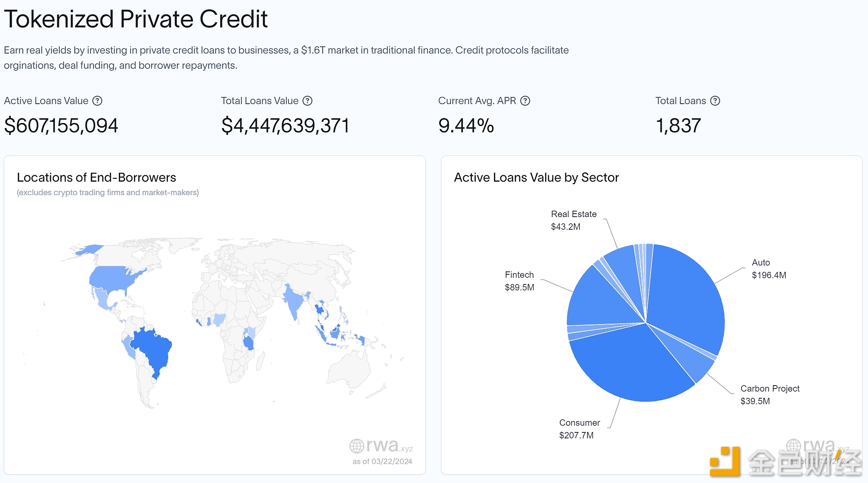Click help icon beside Current Avg. APR
Screen dimensions: 868x483
click(x=525, y=101)
